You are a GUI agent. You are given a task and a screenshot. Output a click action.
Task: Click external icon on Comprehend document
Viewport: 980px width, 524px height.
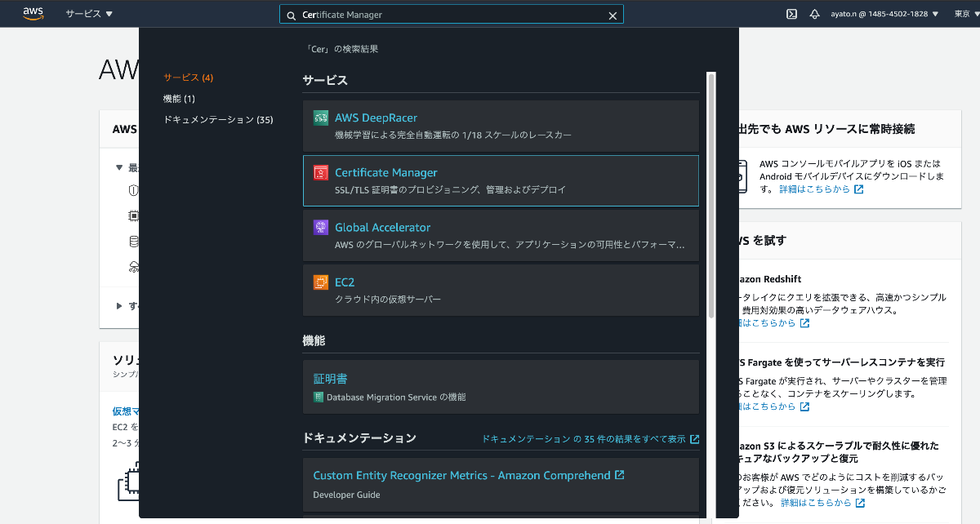(619, 475)
